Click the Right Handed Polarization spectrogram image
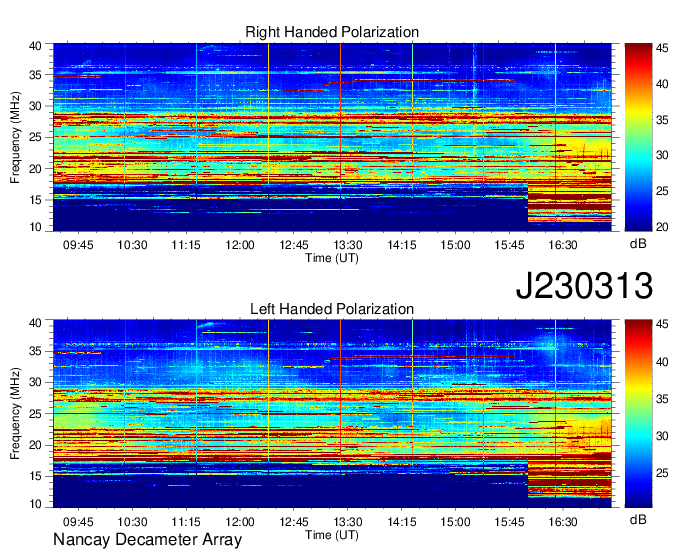The width and height of the screenshot is (680, 552). tap(332, 137)
